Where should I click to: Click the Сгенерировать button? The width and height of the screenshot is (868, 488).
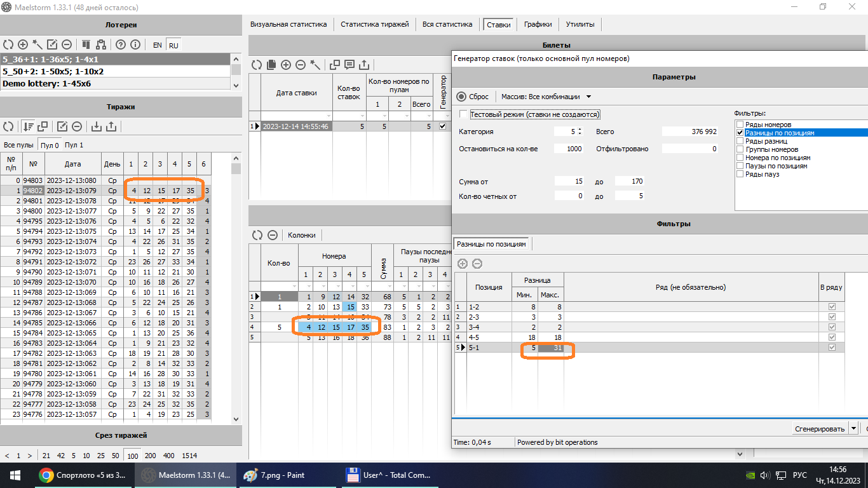point(820,429)
